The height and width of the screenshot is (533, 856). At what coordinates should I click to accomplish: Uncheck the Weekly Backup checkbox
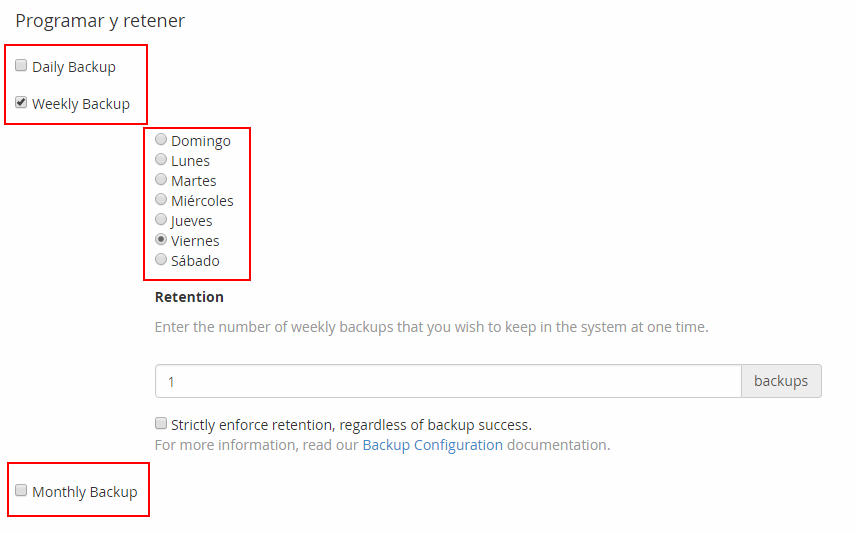tap(21, 102)
